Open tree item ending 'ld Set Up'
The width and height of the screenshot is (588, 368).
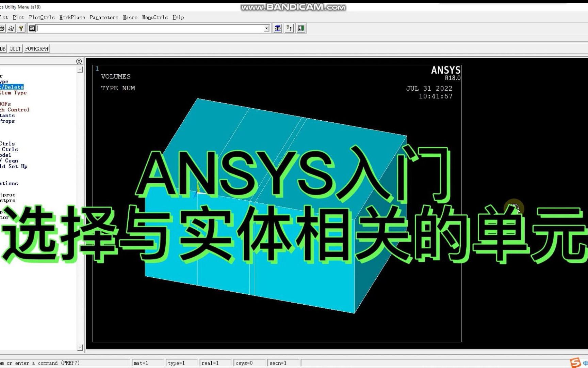tap(14, 166)
